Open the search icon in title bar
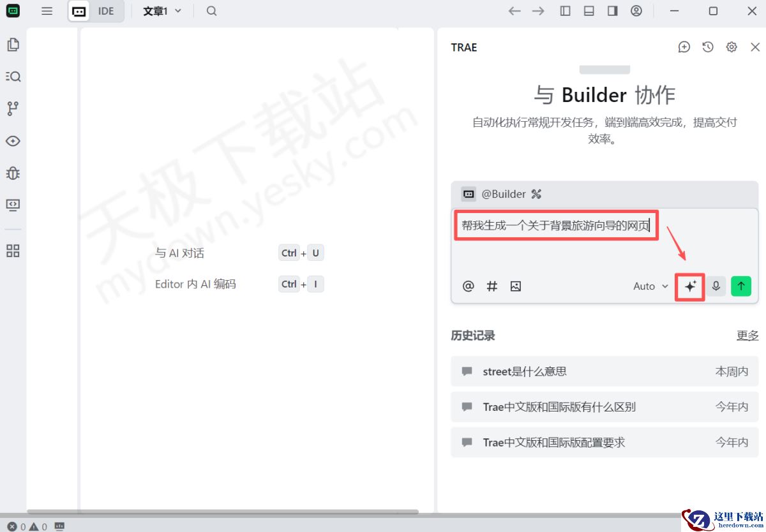 click(x=212, y=11)
